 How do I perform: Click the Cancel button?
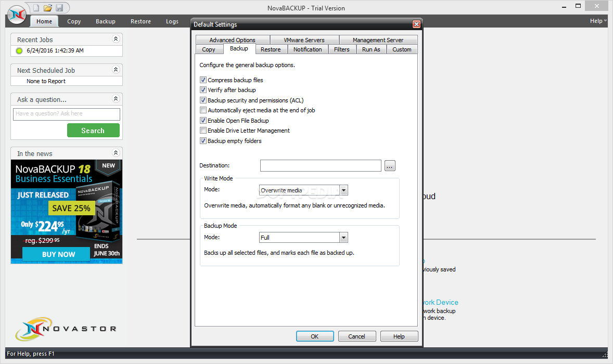356,336
